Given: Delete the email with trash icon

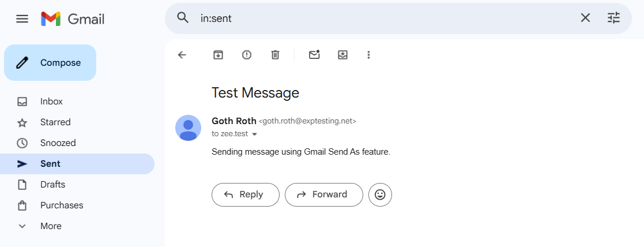Looking at the screenshot, I should (275, 55).
